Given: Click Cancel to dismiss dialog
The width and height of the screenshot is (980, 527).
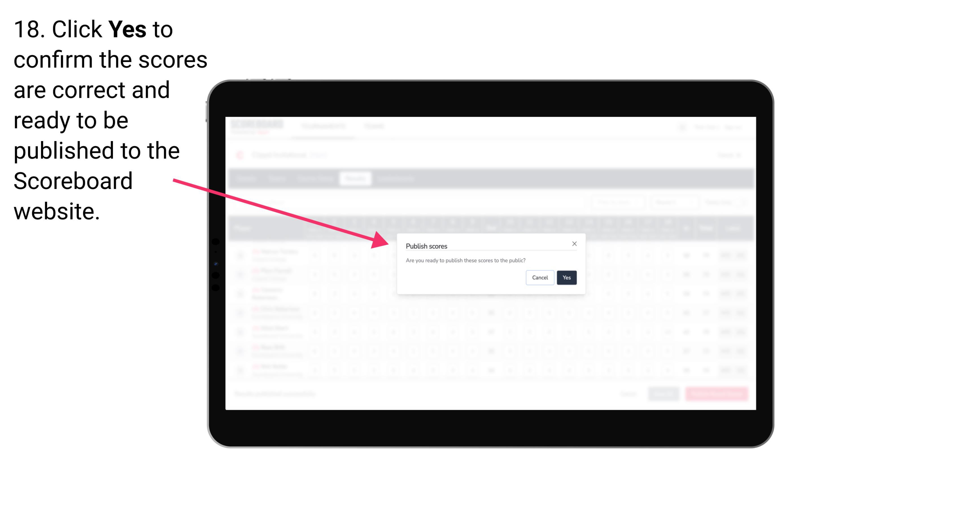Looking at the screenshot, I should [540, 277].
